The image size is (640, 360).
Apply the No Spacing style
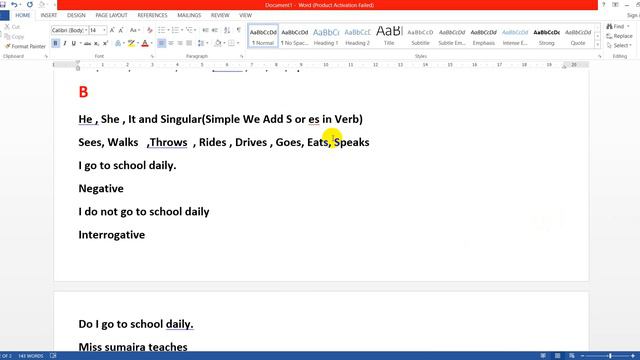pos(295,36)
